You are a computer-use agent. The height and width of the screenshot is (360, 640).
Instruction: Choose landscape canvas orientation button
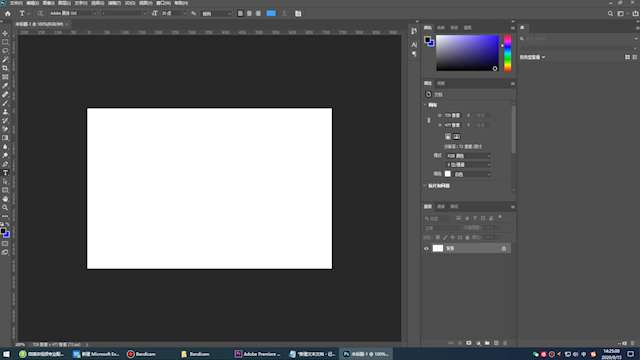tap(456, 137)
